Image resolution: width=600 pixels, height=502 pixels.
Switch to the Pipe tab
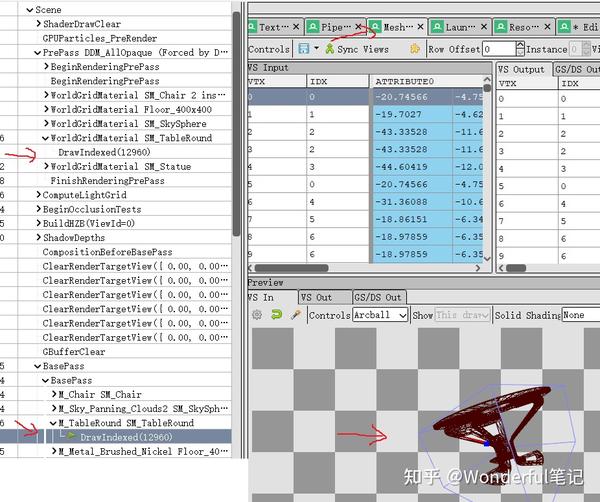tap(336, 27)
